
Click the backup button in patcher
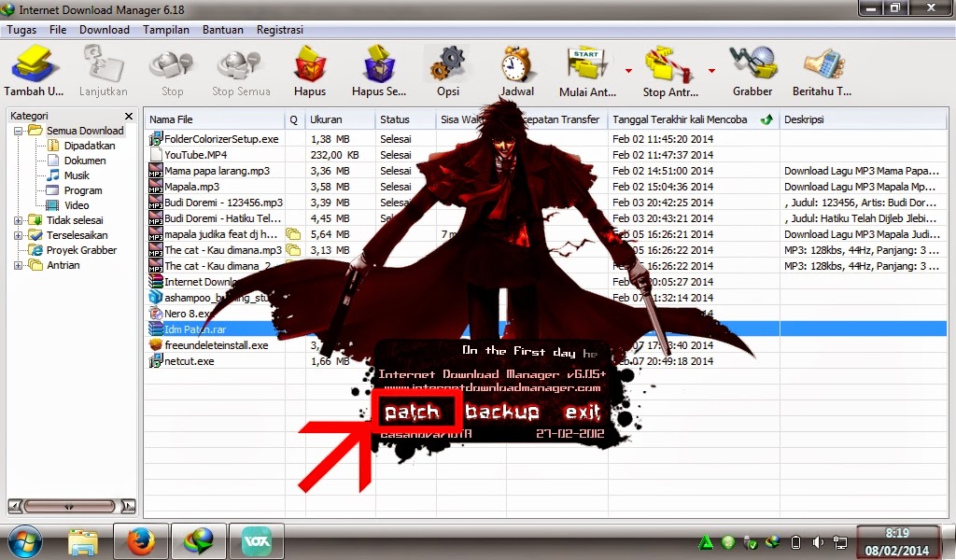point(502,412)
